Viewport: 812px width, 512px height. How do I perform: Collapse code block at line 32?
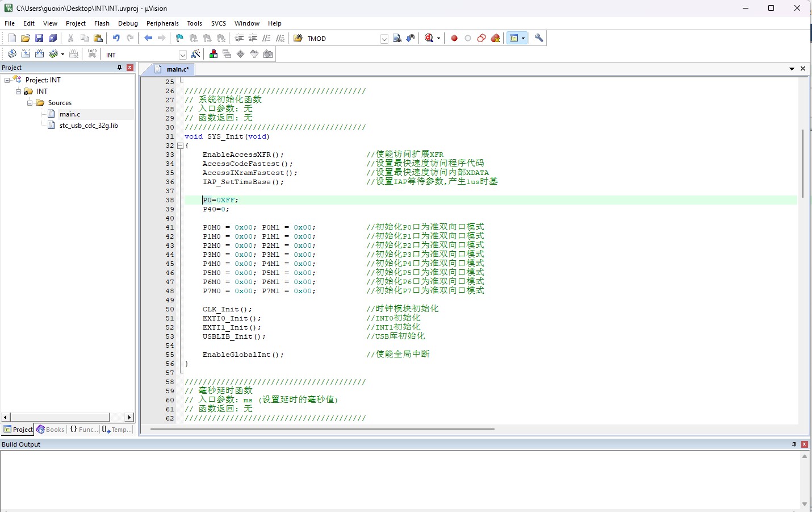[181, 145]
